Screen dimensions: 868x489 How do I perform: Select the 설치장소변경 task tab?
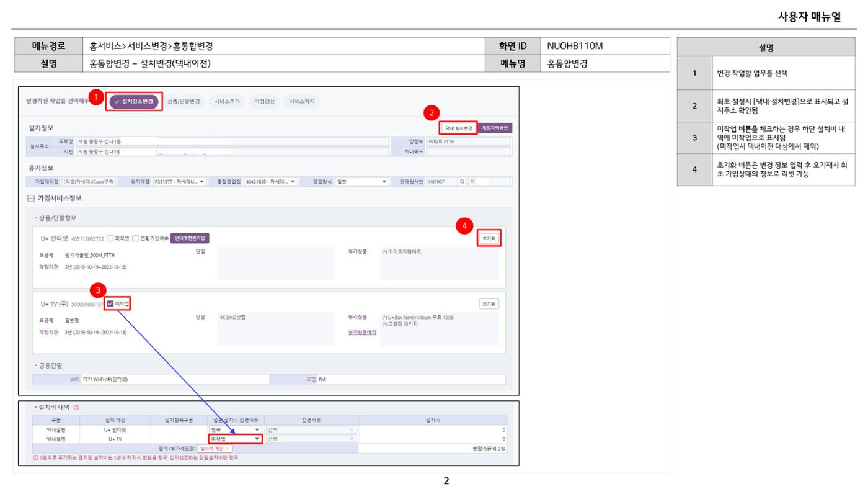point(135,101)
